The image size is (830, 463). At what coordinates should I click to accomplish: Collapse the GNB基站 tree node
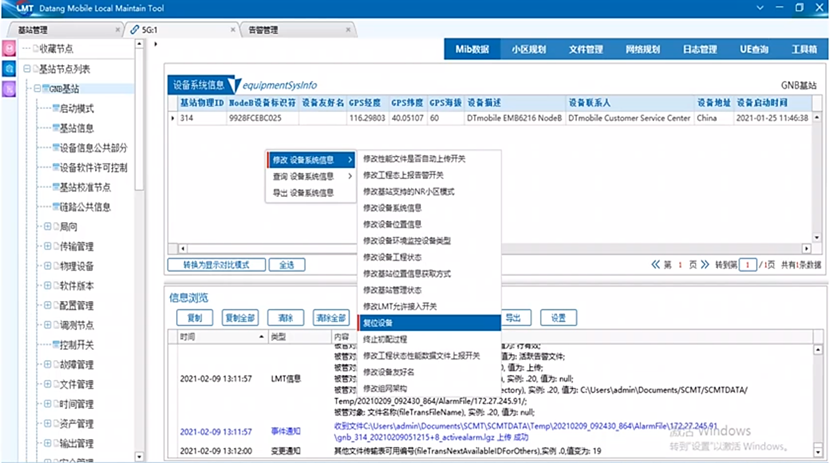pos(37,88)
